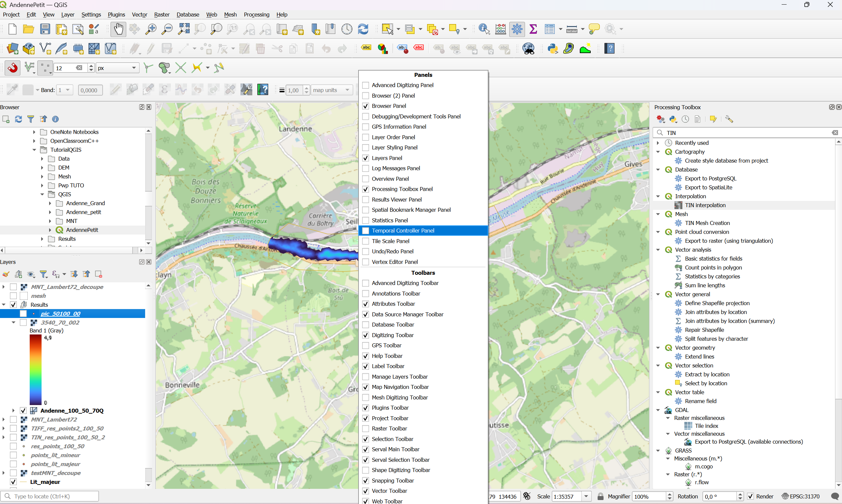Uncheck the Layers Panel checkbox

366,158
